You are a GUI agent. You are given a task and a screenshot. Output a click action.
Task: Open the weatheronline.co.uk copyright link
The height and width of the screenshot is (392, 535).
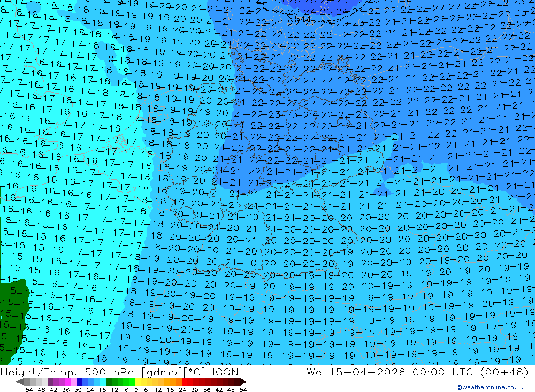pos(490,387)
